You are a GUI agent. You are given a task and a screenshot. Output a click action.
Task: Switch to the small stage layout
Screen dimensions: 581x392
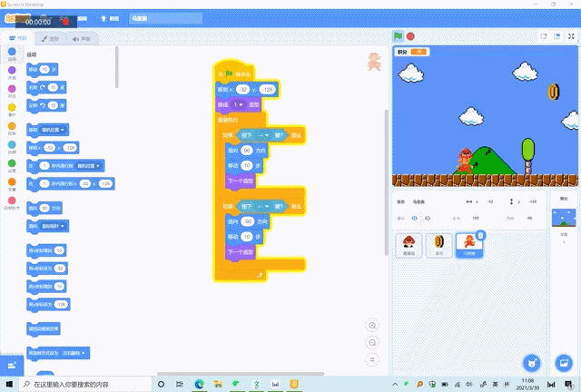pyautogui.click(x=544, y=36)
